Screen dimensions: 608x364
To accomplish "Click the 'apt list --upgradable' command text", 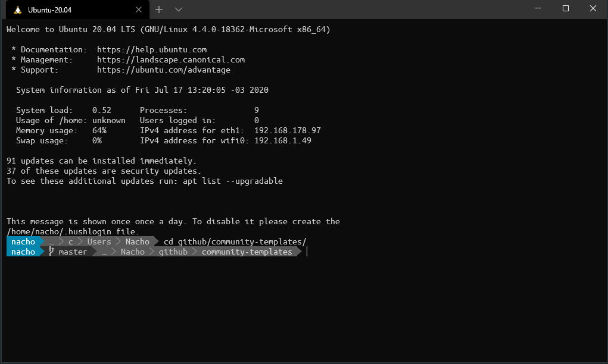I will (233, 181).
